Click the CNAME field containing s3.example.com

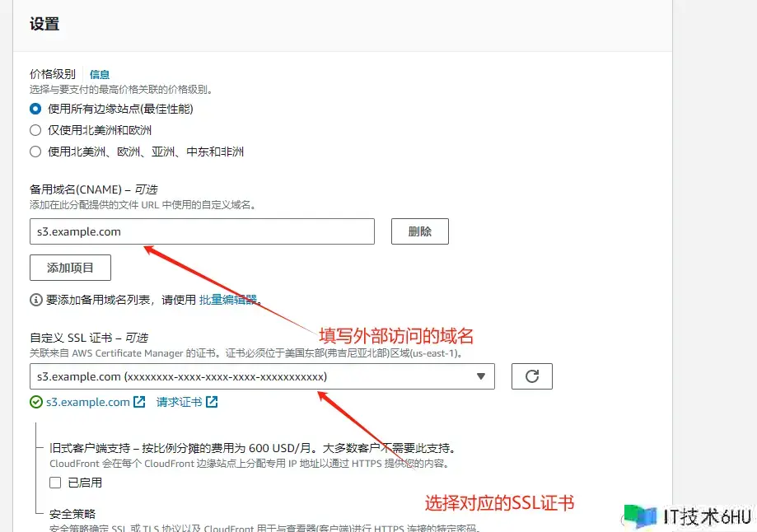point(202,231)
